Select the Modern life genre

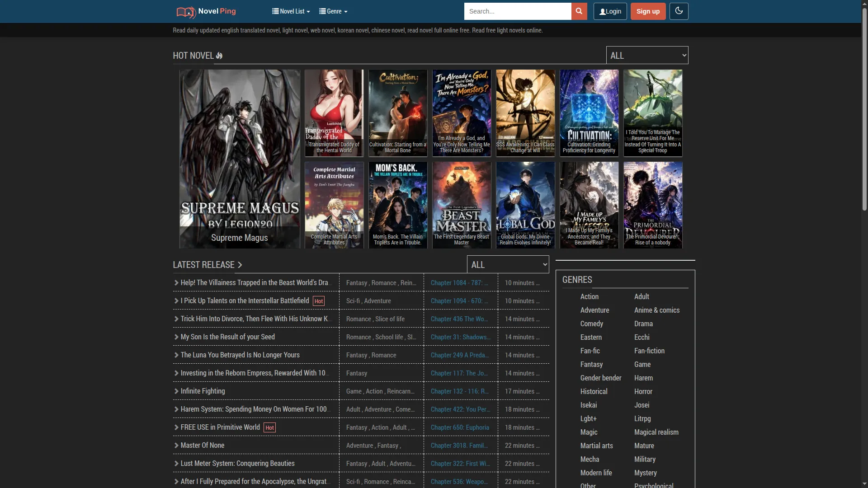coord(596,473)
